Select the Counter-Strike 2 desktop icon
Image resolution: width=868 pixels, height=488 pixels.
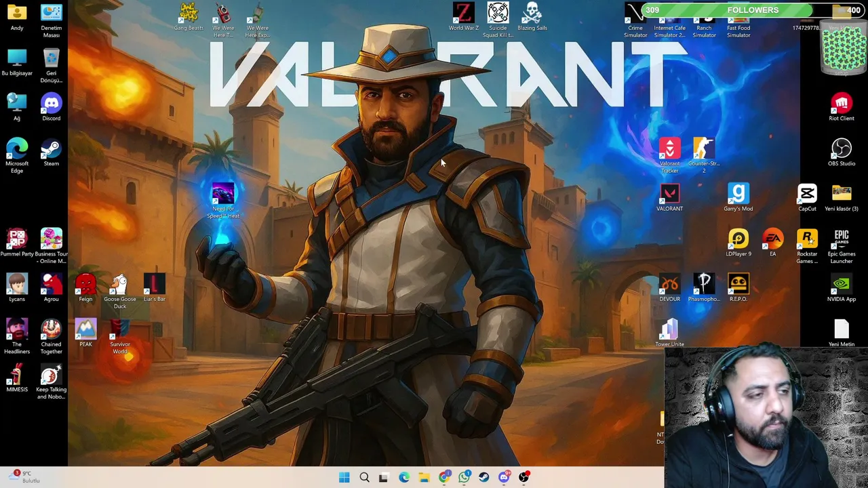point(704,156)
